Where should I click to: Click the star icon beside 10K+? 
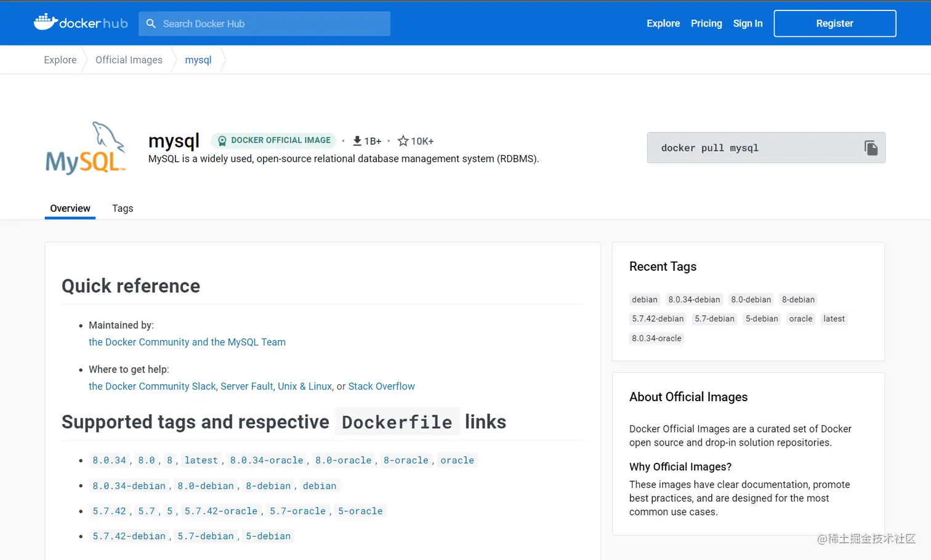coord(403,141)
